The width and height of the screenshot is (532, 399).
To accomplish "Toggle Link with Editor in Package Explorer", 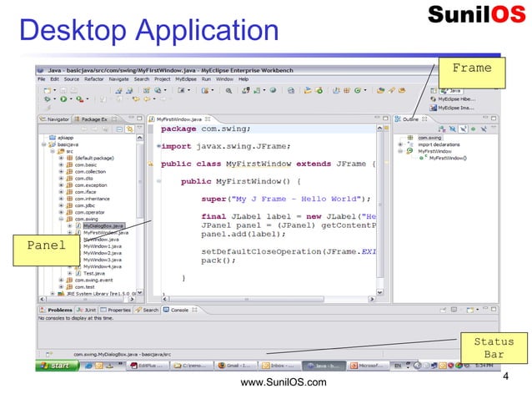I will pyautogui.click(x=129, y=129).
